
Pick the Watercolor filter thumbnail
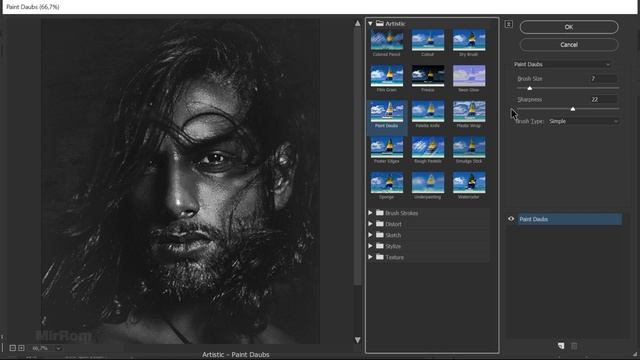point(469,182)
